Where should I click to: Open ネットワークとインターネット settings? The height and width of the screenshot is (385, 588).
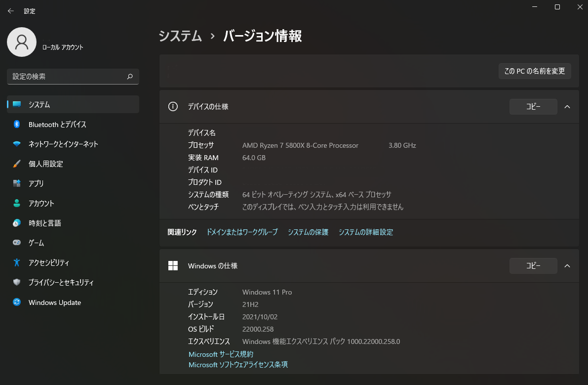click(73, 144)
